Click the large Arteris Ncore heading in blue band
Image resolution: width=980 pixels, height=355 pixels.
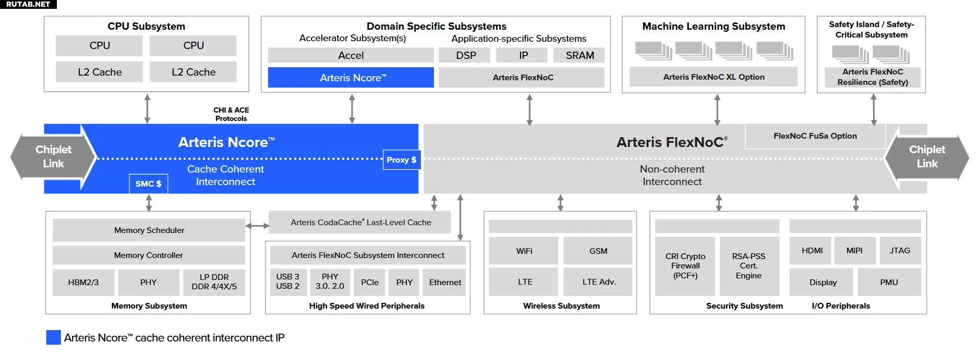coord(226,142)
